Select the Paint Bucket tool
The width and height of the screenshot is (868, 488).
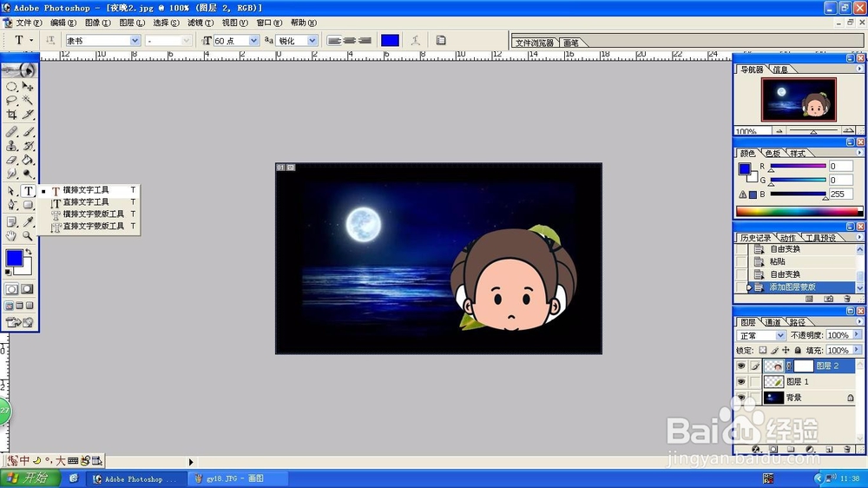coord(28,160)
